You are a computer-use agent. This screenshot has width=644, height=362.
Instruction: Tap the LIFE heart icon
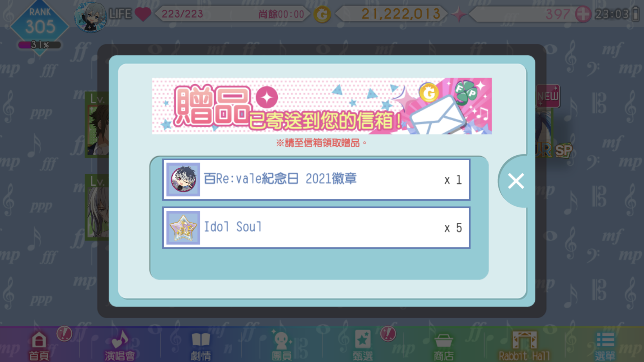click(x=143, y=14)
